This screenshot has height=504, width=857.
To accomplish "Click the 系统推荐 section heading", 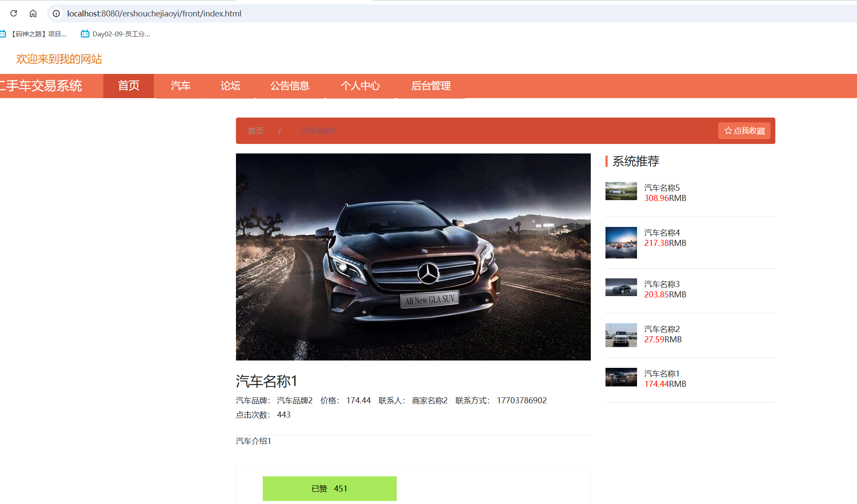I will tap(636, 161).
